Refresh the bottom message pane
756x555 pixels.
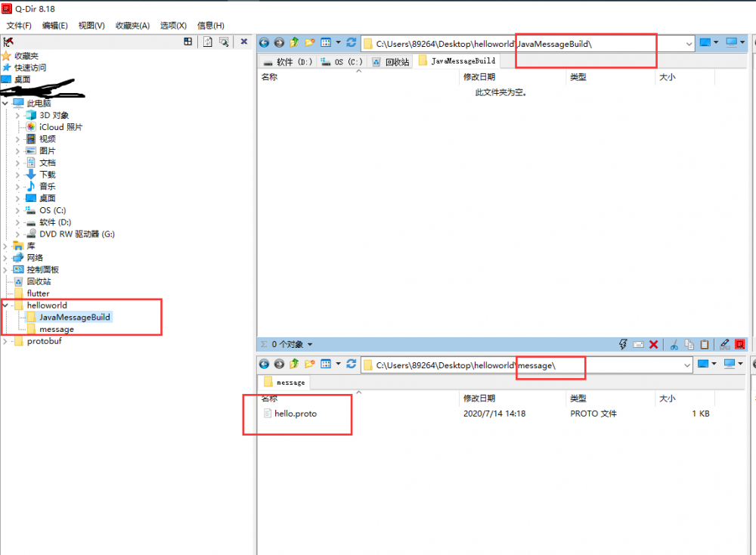click(x=352, y=364)
